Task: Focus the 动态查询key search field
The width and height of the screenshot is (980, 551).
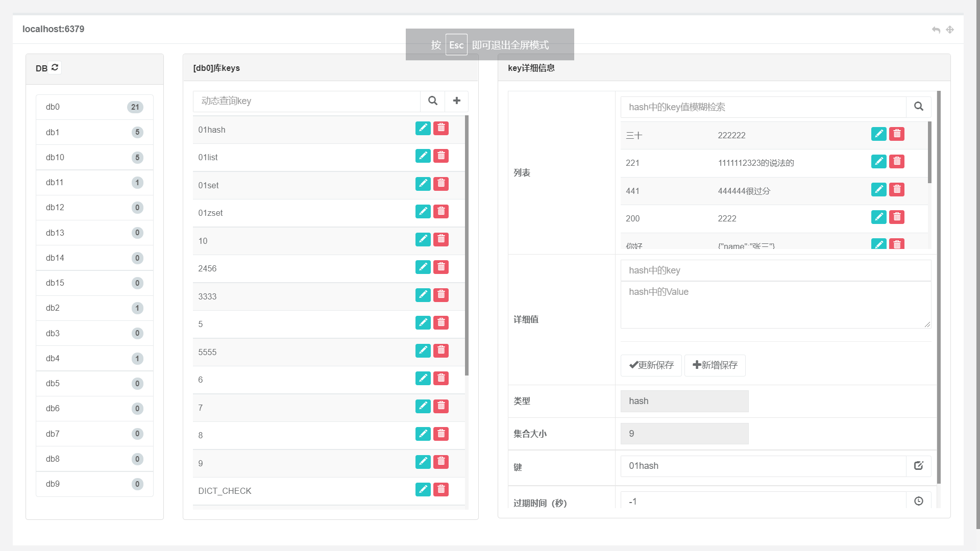Action: pos(306,101)
